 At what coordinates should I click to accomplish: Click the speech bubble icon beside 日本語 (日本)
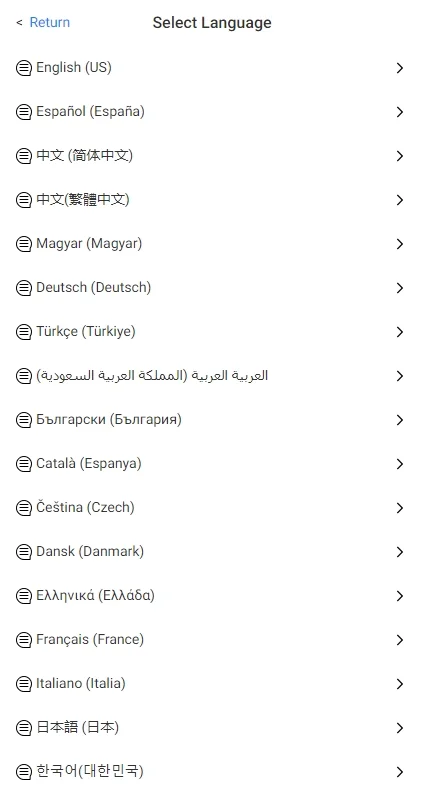coord(23,728)
